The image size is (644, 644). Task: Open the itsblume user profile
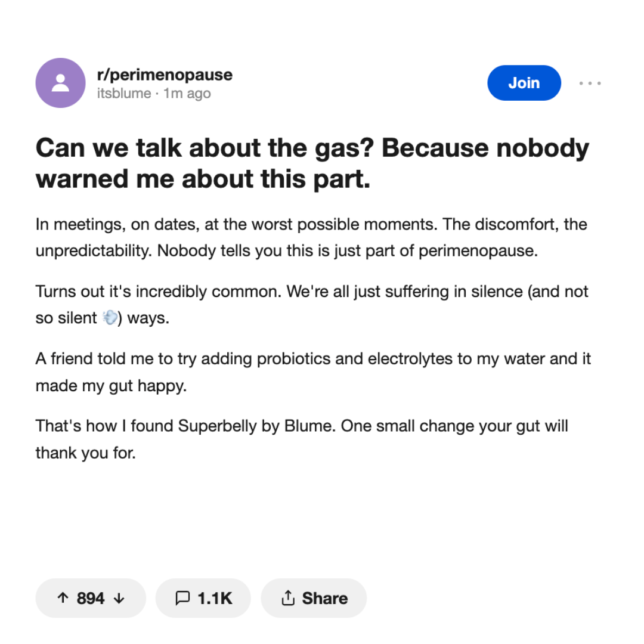(x=124, y=93)
